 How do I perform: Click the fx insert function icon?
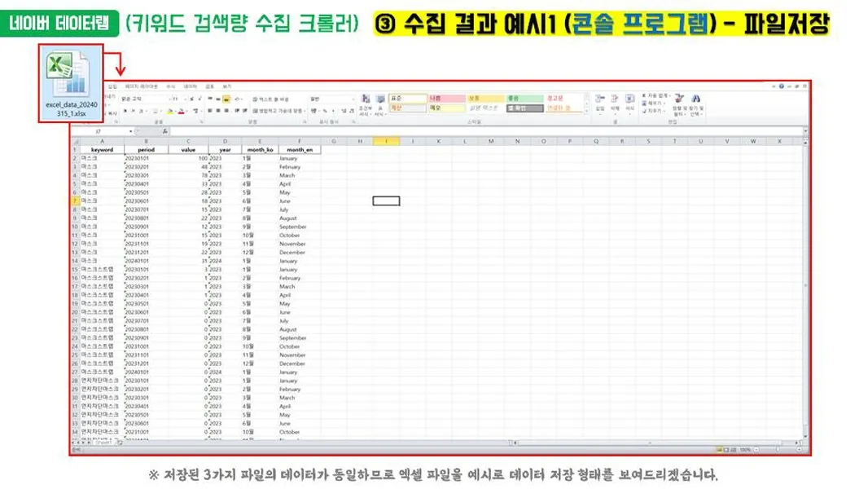tap(165, 131)
